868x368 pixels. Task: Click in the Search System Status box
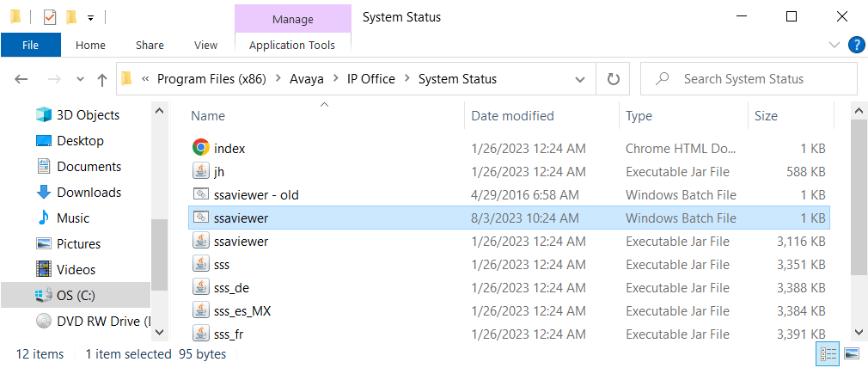click(x=749, y=79)
